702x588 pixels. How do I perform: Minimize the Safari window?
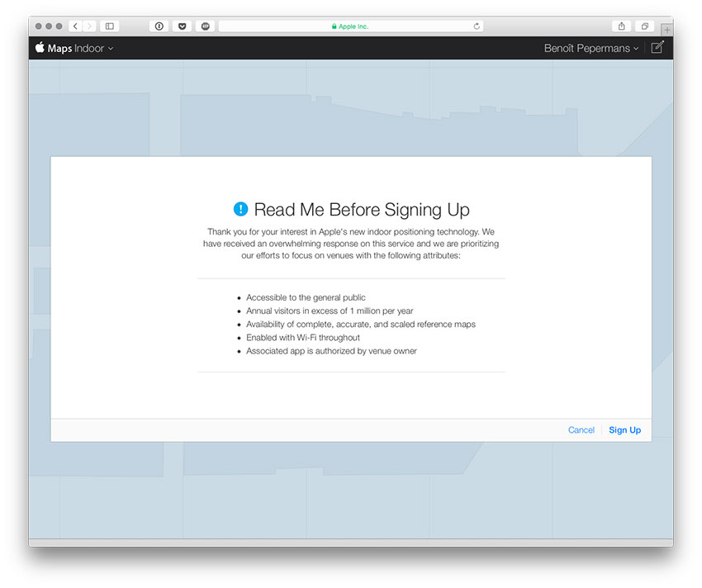(49, 26)
